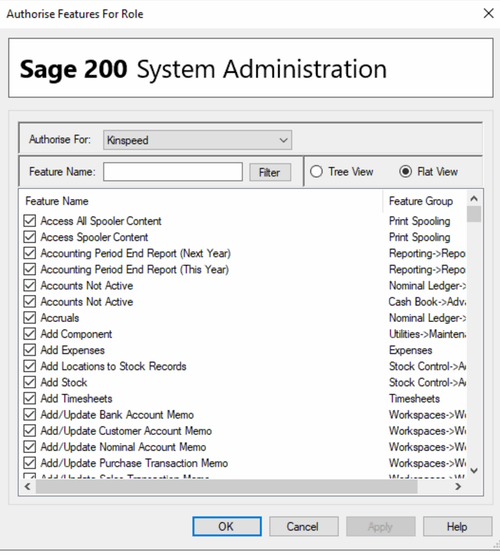500x555 pixels.
Task: Toggle Add/Update Customer Account Memo checkbox
Action: (30, 431)
